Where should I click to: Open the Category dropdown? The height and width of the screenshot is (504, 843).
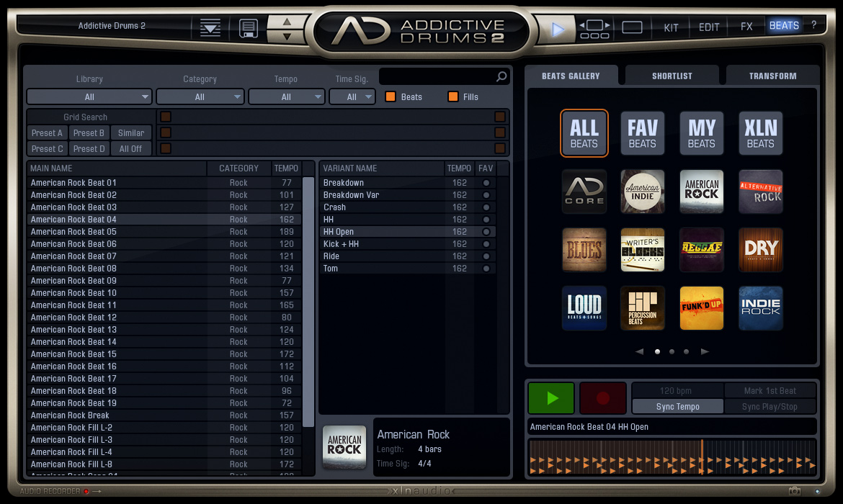coord(200,96)
